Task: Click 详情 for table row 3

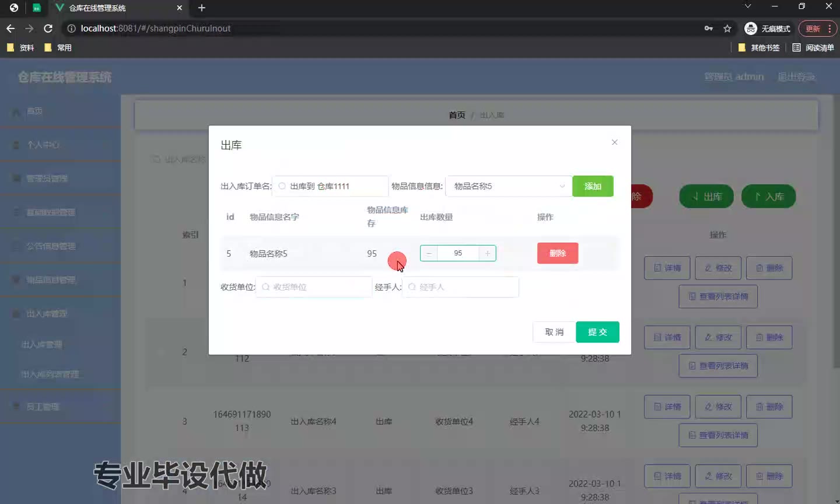Action: click(667, 407)
